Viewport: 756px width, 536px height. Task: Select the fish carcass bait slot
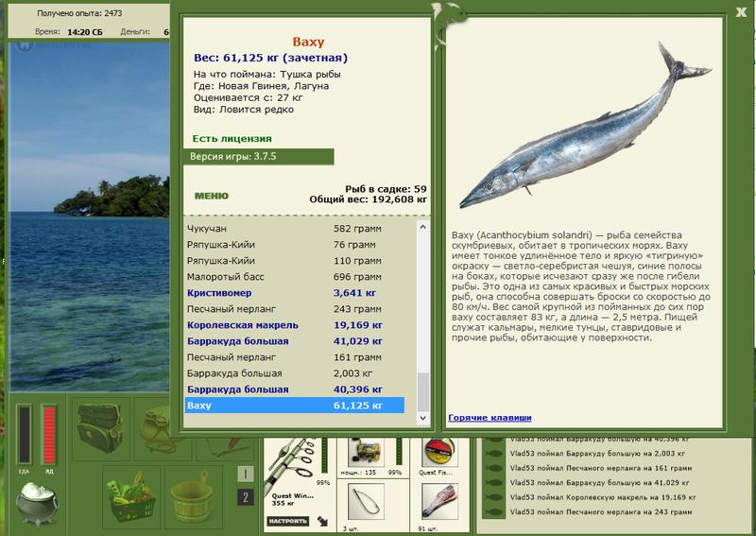[439, 502]
